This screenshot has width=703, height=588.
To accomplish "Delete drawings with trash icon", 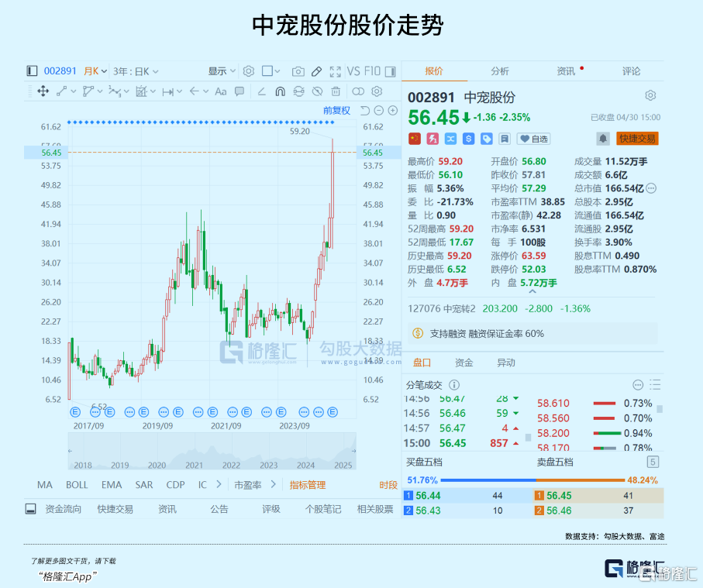I will [x=336, y=91].
